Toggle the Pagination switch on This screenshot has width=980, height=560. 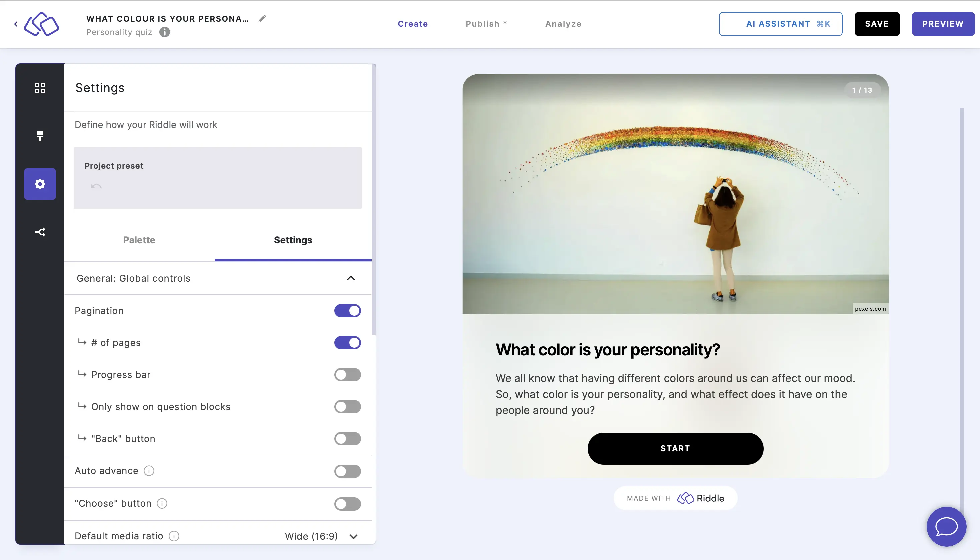[347, 310]
